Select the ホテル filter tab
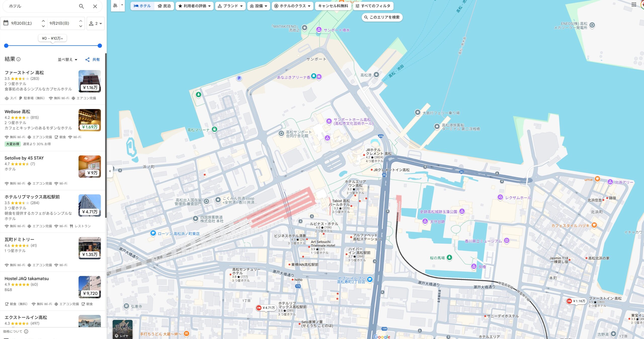The height and width of the screenshot is (339, 644). (142, 6)
